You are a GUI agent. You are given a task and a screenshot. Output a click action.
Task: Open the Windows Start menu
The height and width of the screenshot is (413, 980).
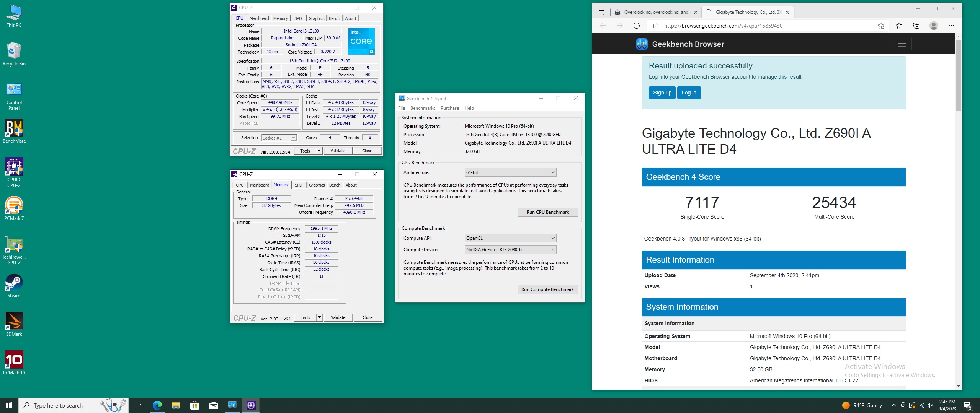[x=9, y=405]
